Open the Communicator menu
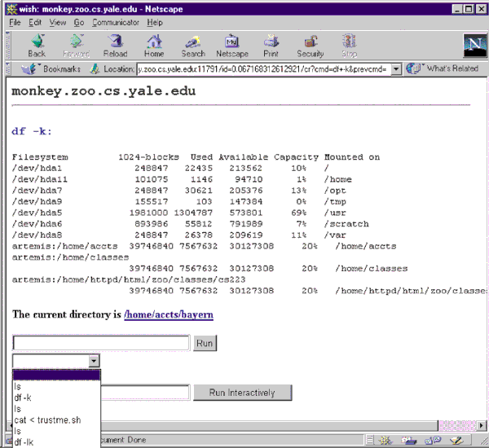 (x=115, y=23)
